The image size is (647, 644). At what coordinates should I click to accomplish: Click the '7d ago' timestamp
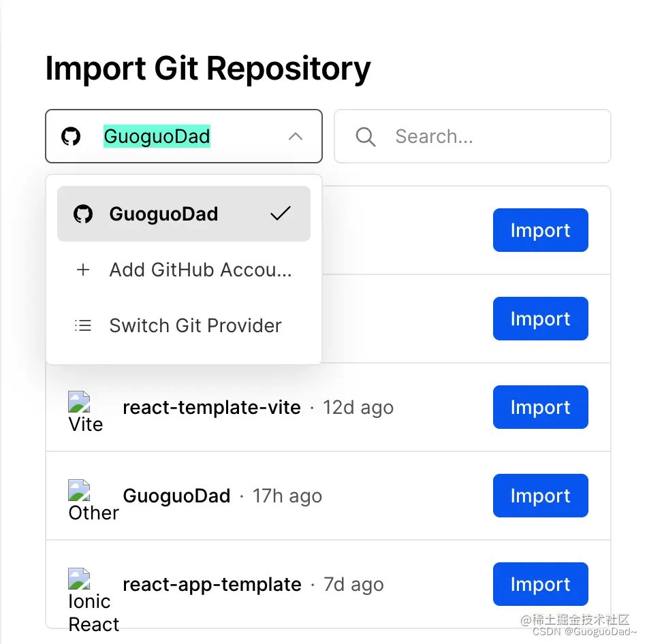click(x=353, y=585)
